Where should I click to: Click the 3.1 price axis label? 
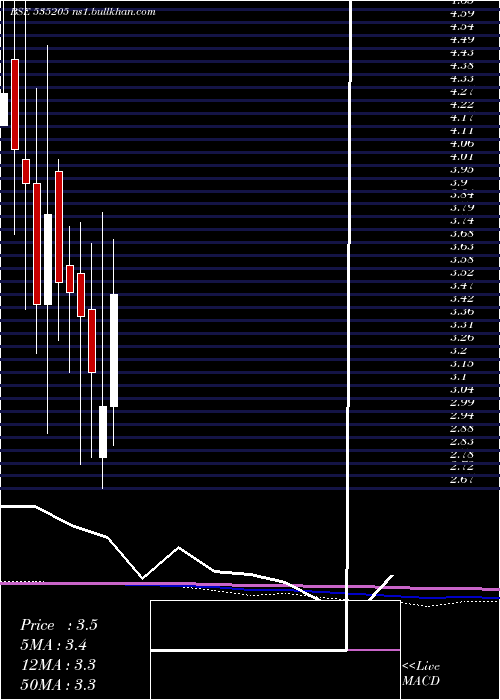coord(459,376)
